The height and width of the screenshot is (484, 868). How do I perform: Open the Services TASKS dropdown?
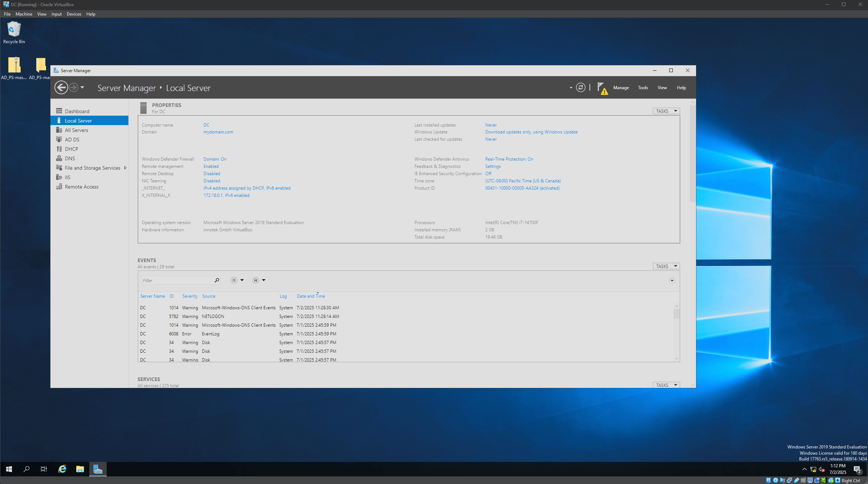coord(666,385)
